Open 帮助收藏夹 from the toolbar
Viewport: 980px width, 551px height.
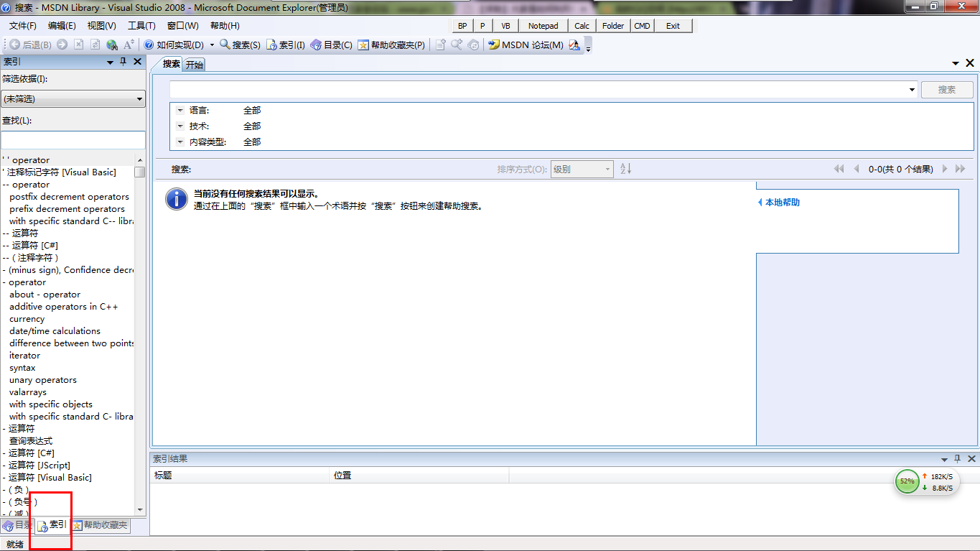(x=391, y=45)
